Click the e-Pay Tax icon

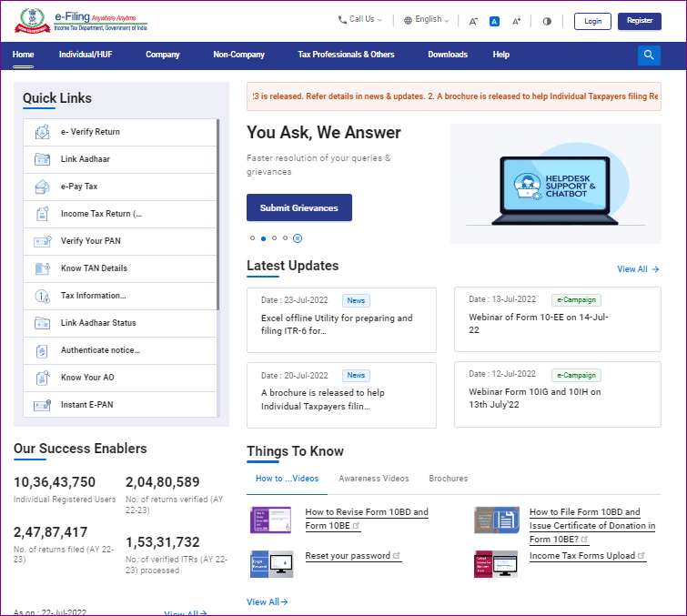pyautogui.click(x=42, y=187)
